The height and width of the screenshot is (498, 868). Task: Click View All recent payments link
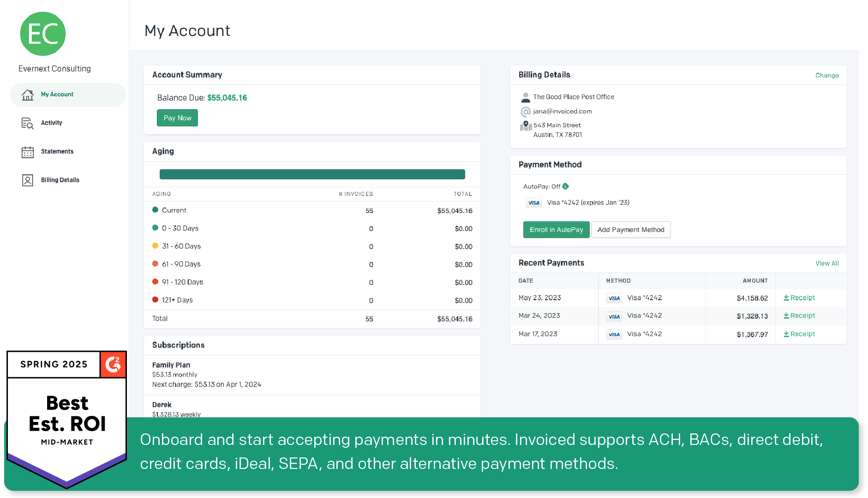coord(827,263)
